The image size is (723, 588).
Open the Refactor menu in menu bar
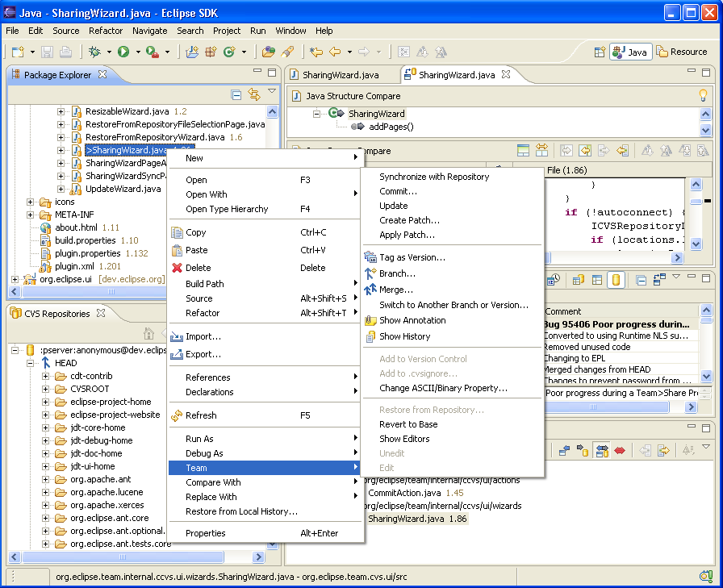[x=106, y=31]
